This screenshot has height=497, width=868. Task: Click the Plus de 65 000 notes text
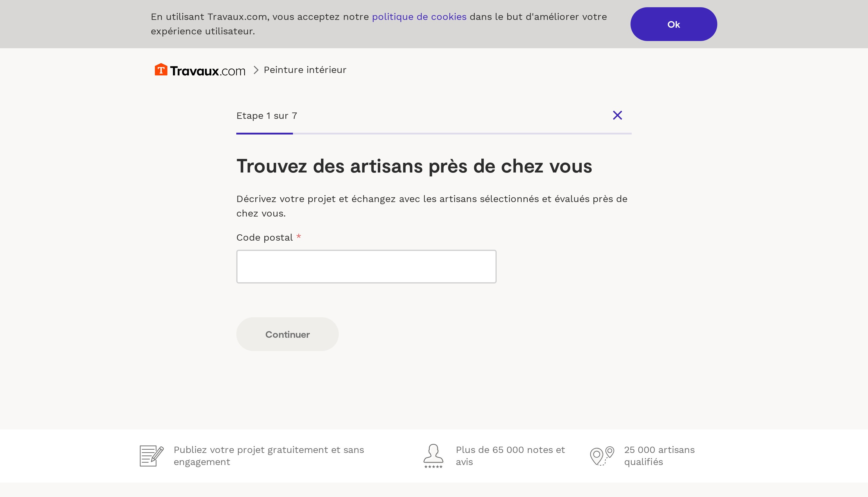510,456
